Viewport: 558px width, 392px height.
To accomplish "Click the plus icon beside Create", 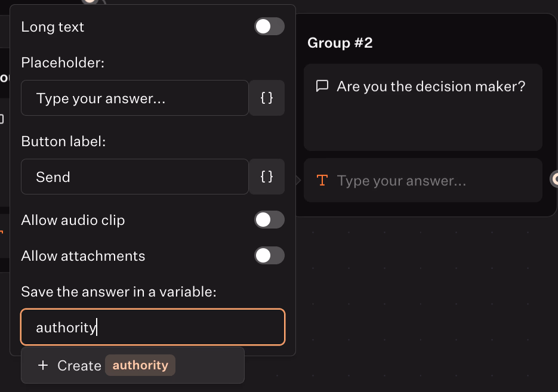I will point(43,366).
